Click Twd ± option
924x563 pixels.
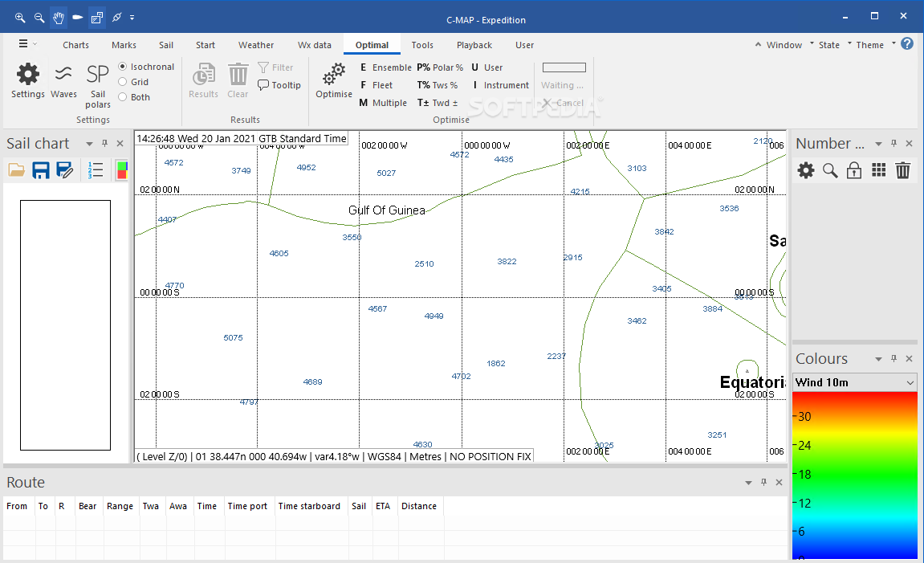[438, 103]
